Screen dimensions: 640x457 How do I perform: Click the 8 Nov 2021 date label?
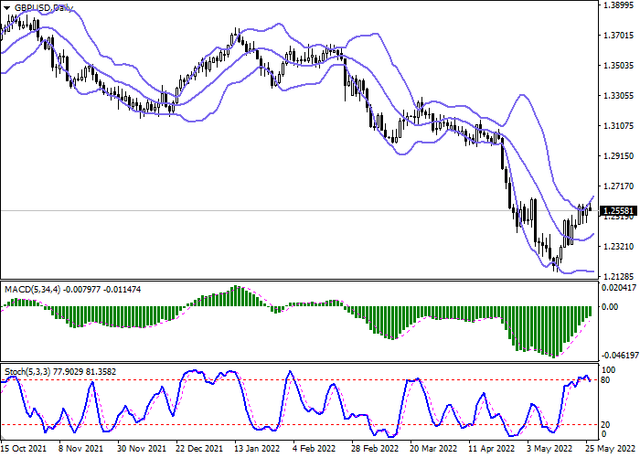coord(82,450)
